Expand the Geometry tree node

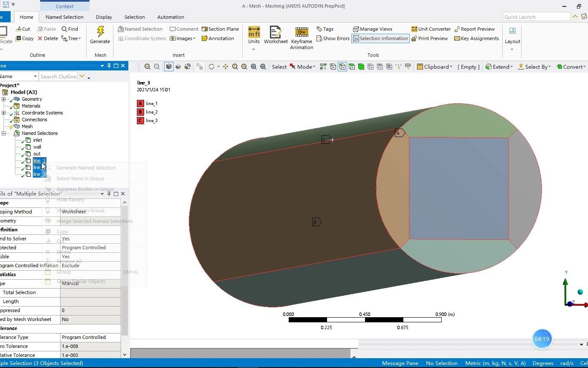[x=4, y=99]
